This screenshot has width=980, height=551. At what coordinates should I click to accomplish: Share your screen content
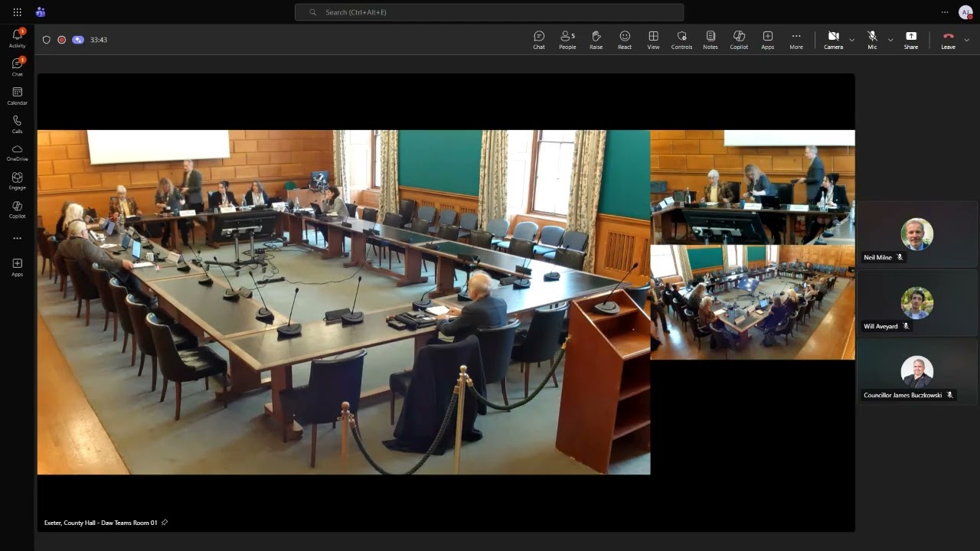coord(911,40)
